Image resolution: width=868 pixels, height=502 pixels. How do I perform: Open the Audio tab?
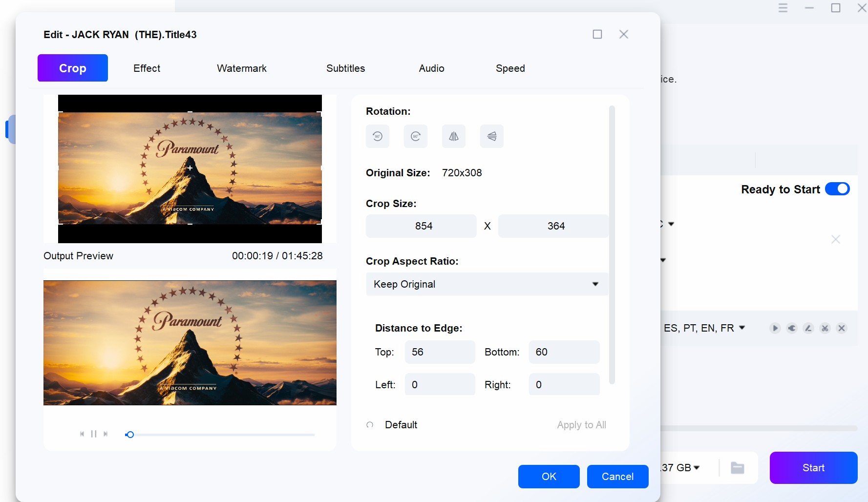[x=432, y=68]
